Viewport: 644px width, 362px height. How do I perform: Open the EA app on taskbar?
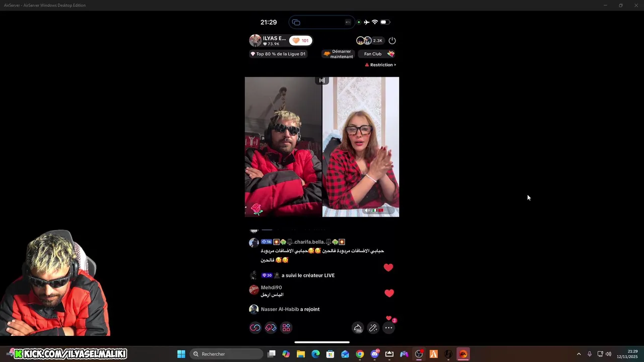coord(463,354)
